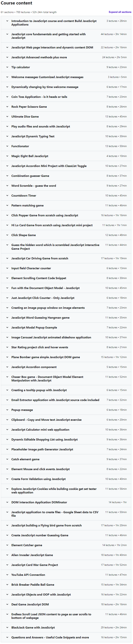Click the Expand all sections link
The width and height of the screenshot is (133, 644).
pyautogui.click(x=120, y=12)
